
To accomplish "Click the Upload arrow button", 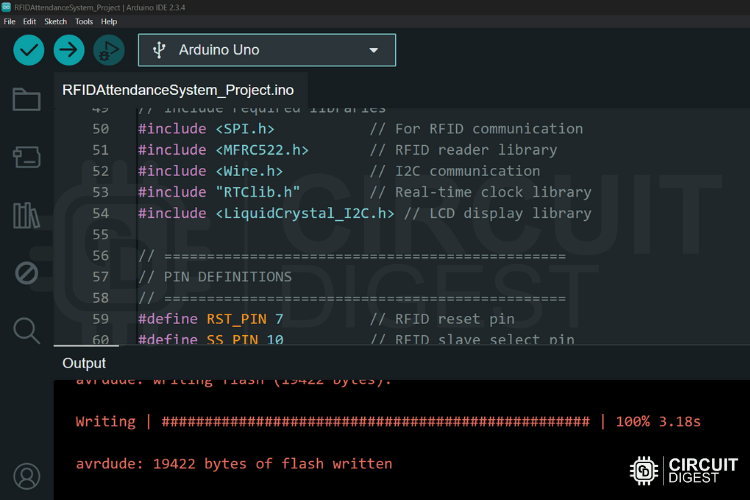I will (69, 50).
